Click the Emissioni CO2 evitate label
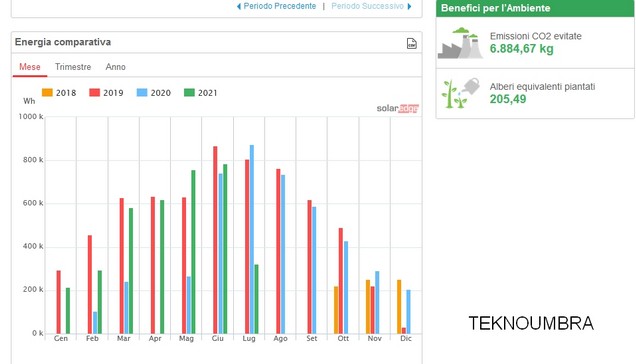Screen dimensions: 636x364 536,36
